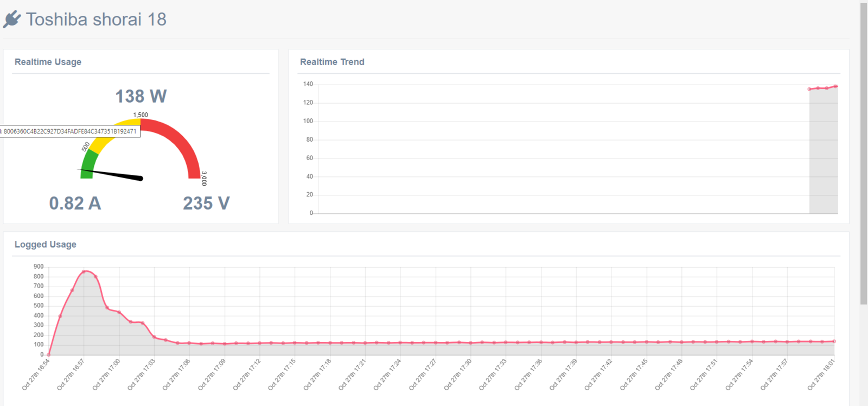Click the device ID tooltip text
This screenshot has width=868, height=406.
[69, 131]
